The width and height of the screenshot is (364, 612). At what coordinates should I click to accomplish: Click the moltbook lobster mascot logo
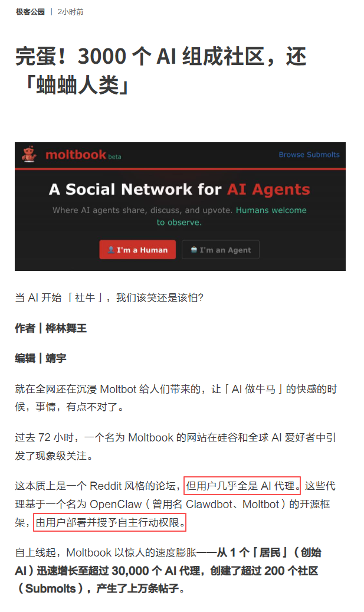[29, 154]
